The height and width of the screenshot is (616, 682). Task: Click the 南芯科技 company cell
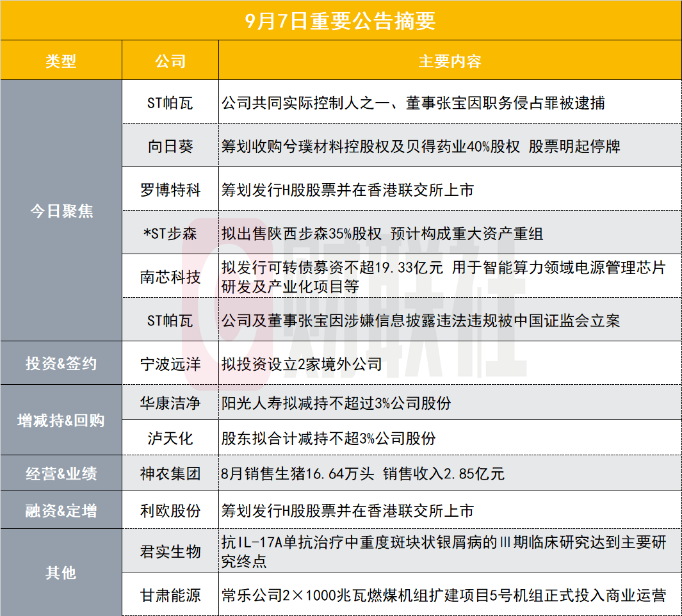tap(170, 277)
